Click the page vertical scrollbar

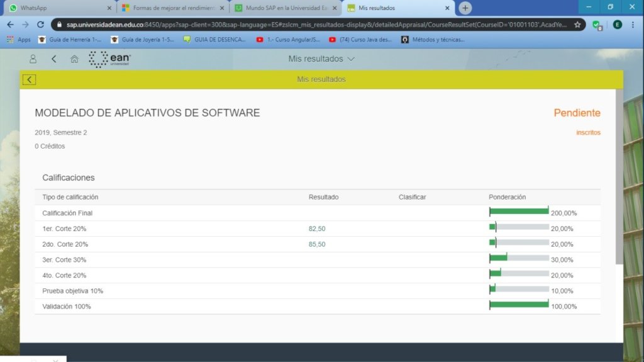click(619, 177)
